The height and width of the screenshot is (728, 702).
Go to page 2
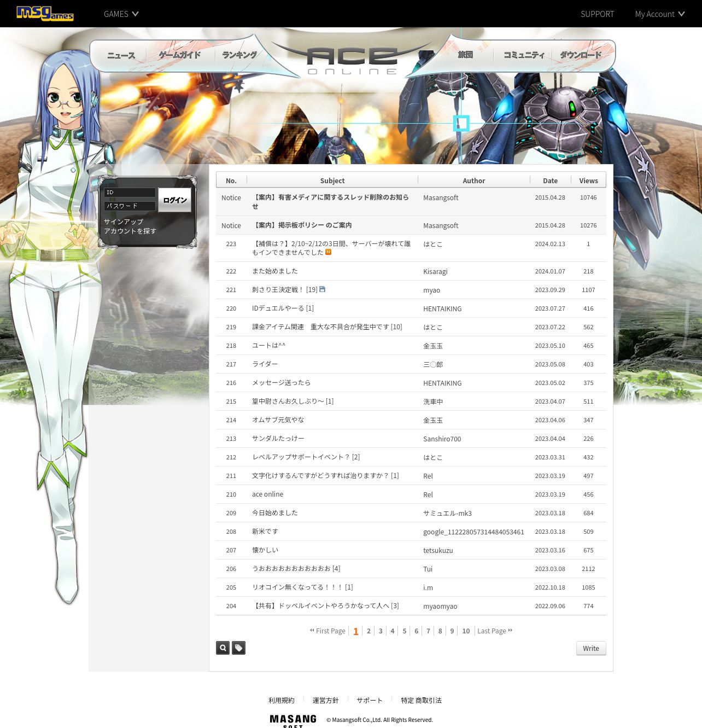tap(368, 631)
